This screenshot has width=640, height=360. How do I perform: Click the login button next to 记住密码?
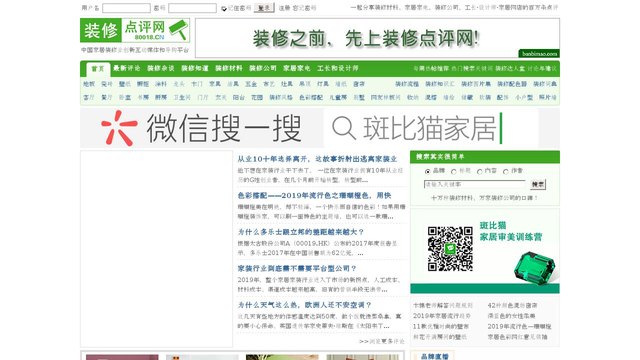264,8
